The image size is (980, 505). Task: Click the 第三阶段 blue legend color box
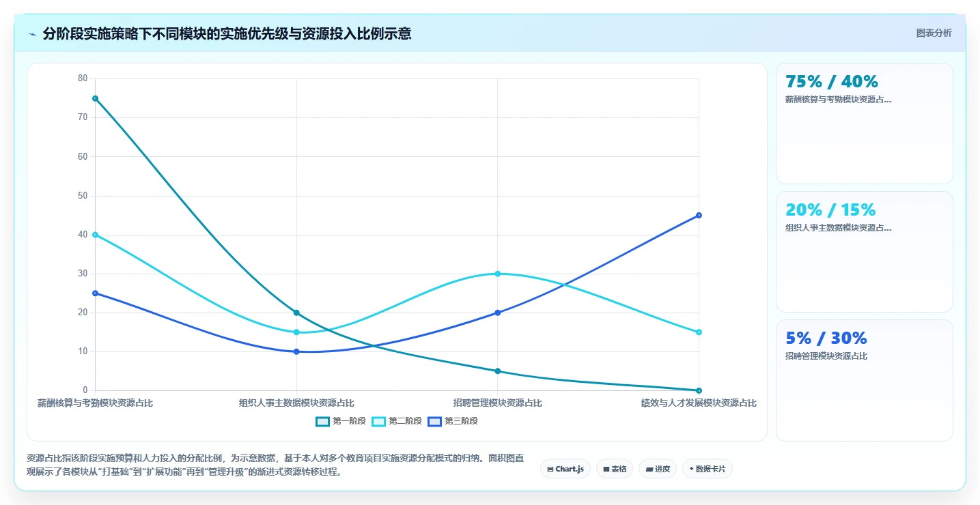tap(434, 421)
